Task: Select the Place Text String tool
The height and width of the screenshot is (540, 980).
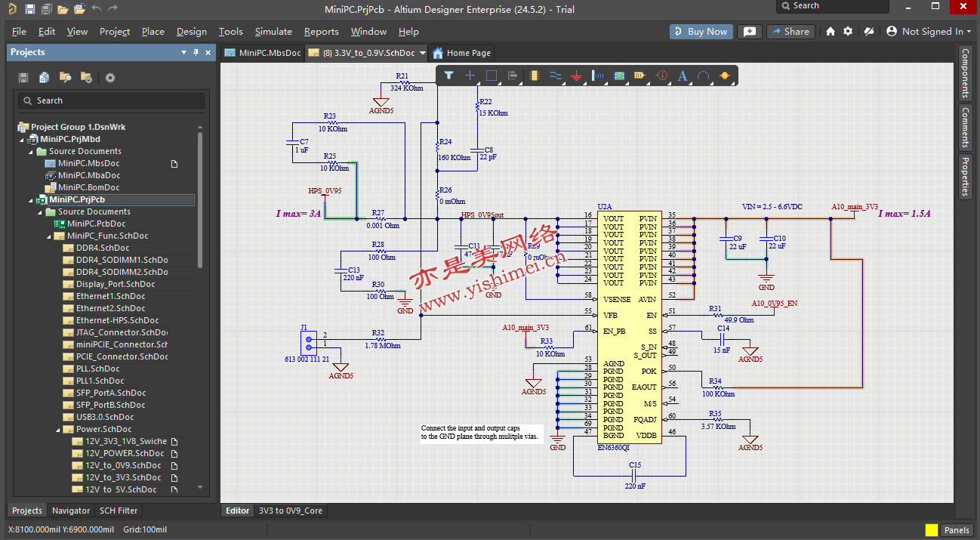Action: tap(683, 76)
